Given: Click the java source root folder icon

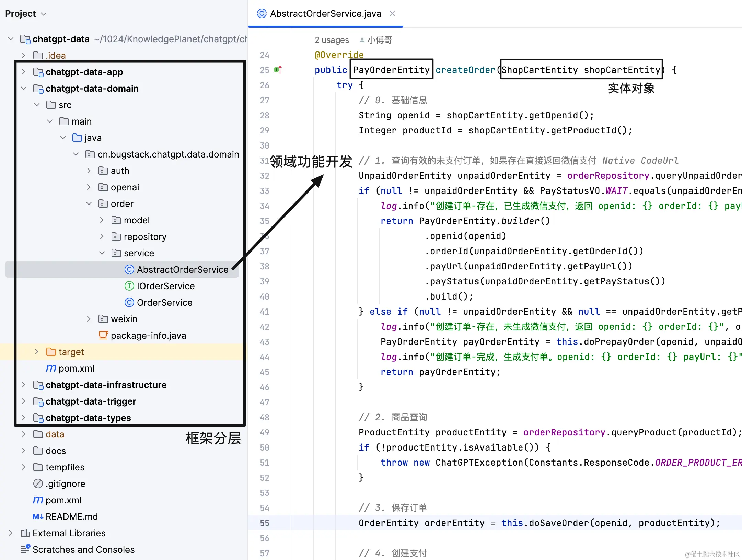Looking at the screenshot, I should point(77,138).
